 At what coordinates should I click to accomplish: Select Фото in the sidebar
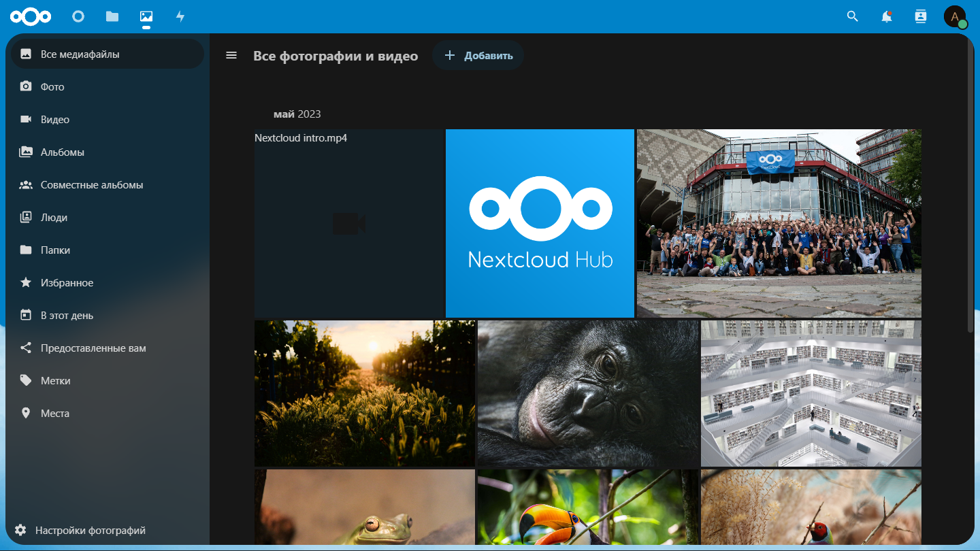pyautogui.click(x=52, y=86)
